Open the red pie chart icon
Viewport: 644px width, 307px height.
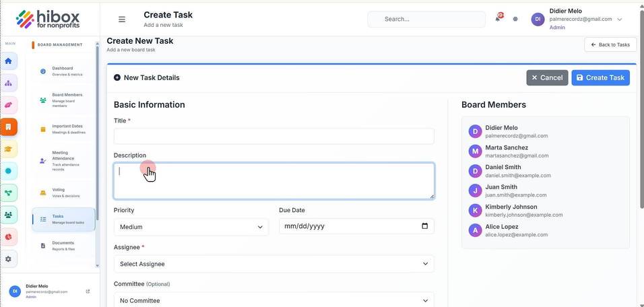8,237
